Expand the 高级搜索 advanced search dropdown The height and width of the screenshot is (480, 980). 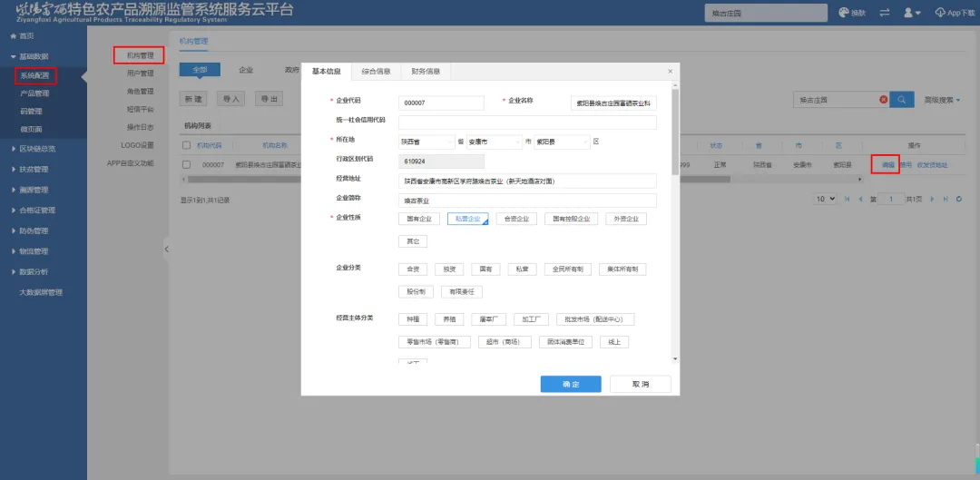[942, 100]
